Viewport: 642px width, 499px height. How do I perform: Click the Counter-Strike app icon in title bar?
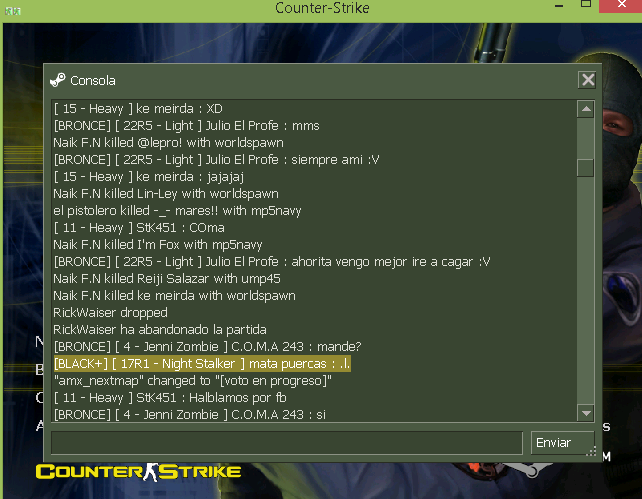(x=12, y=11)
